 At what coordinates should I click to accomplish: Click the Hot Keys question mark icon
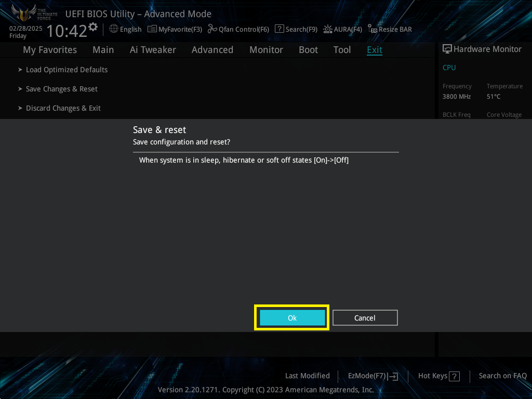coord(454,376)
